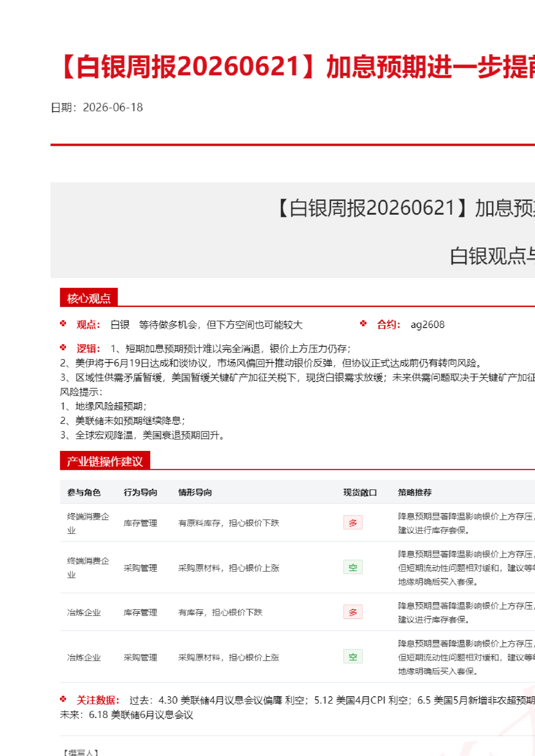Click risk item 地缘风险超预期

point(103,406)
